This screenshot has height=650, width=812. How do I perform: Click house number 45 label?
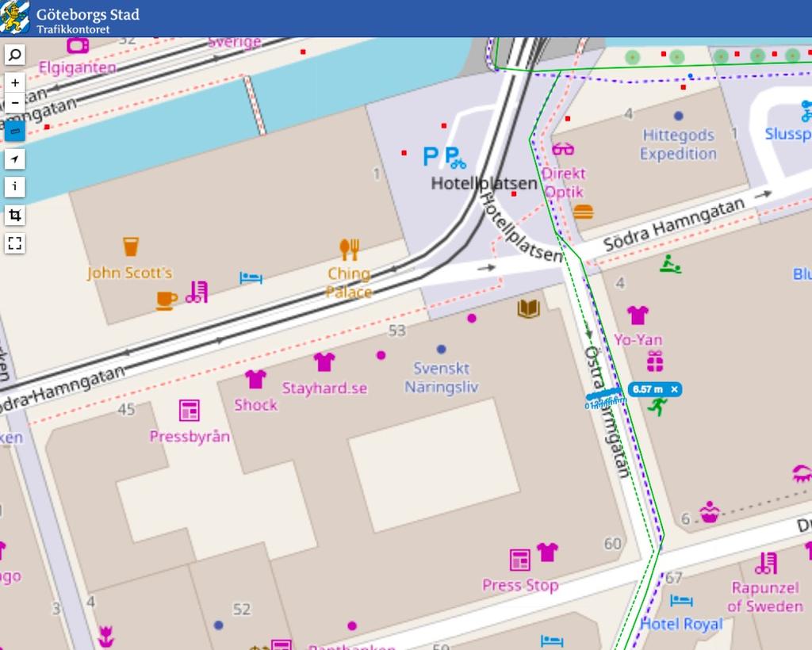coord(126,409)
